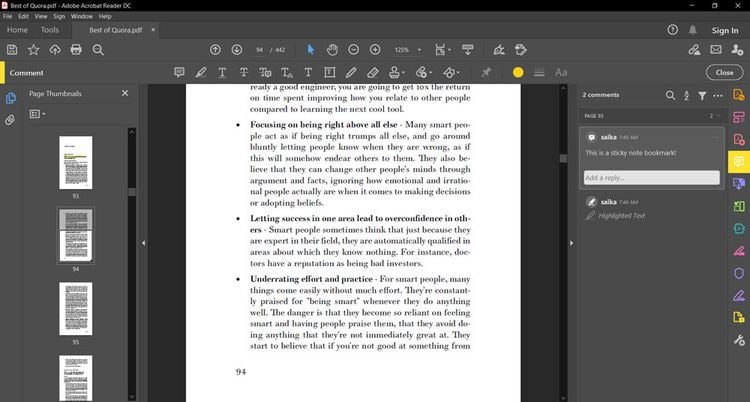Open the File menu
This screenshot has height=402, width=750.
coord(7,16)
